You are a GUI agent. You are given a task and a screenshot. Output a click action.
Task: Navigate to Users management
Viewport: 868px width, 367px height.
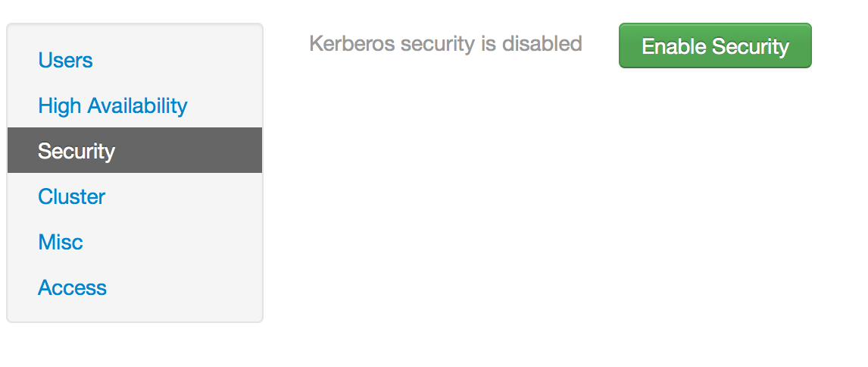[65, 60]
